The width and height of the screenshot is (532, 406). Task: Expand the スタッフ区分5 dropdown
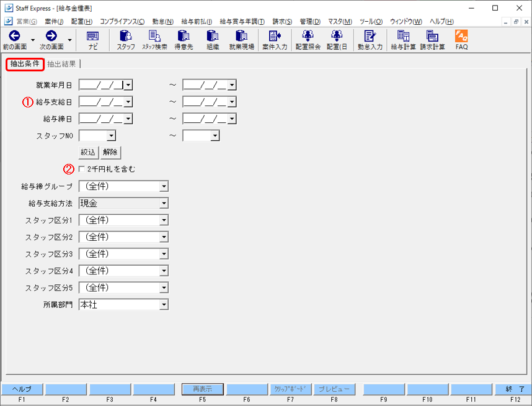coord(164,288)
